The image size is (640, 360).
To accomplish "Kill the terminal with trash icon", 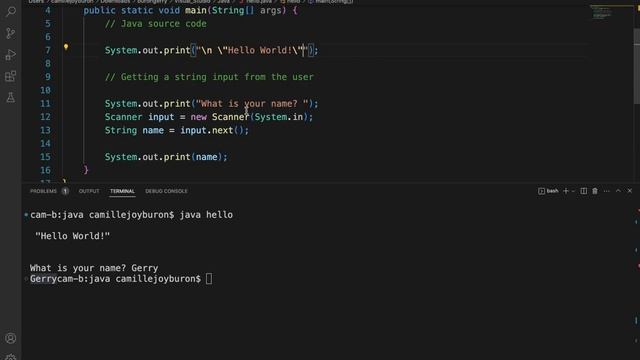I will [595, 191].
